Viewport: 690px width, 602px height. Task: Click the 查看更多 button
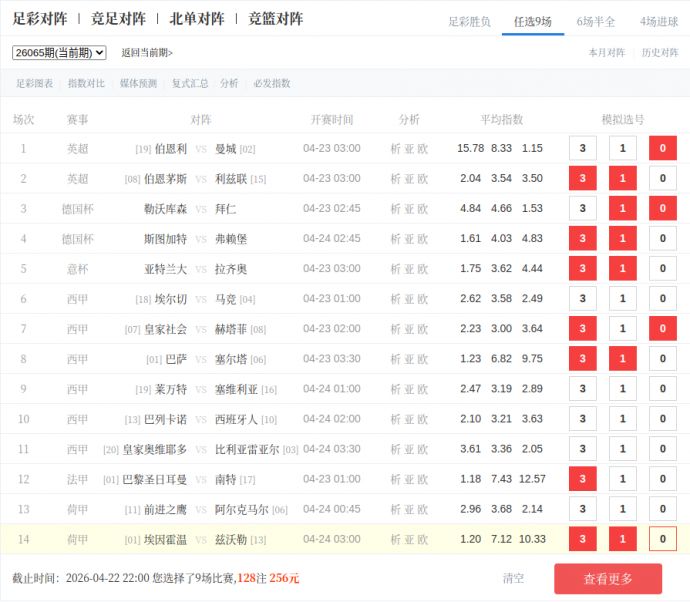click(608, 578)
